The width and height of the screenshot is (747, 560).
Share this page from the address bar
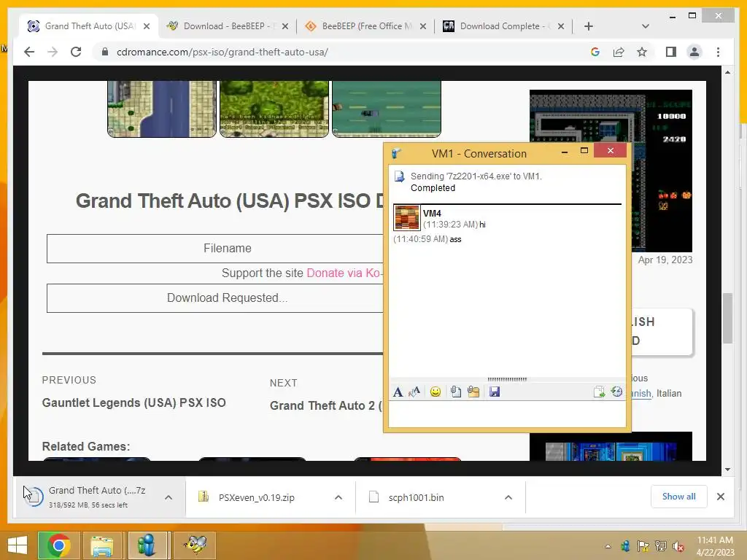click(619, 52)
